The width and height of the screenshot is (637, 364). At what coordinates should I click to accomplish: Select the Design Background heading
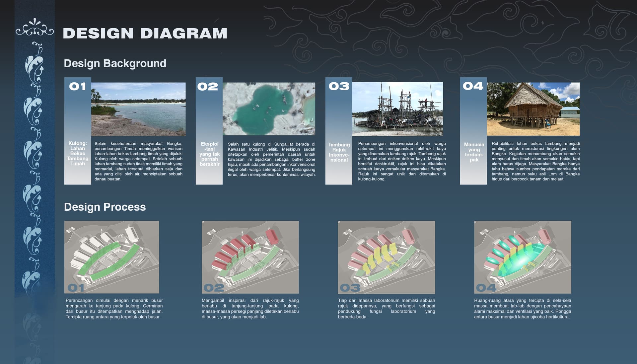pyautogui.click(x=115, y=63)
